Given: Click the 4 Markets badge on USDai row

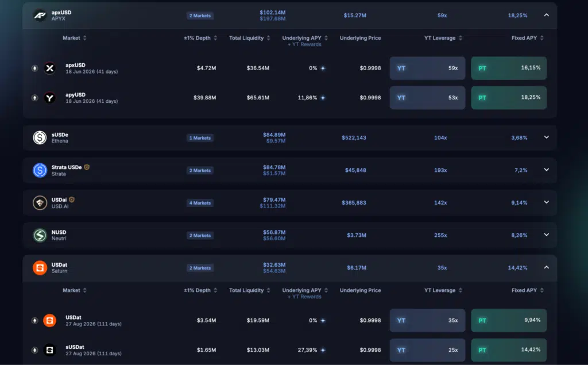Looking at the screenshot, I should [x=200, y=203].
